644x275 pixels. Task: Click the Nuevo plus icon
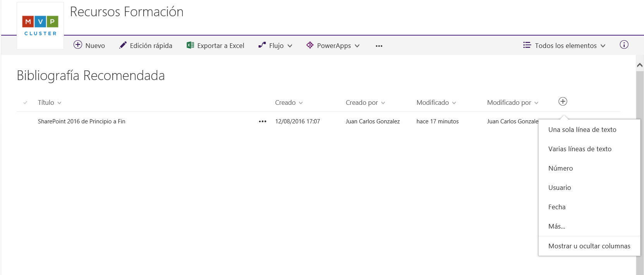coord(78,45)
